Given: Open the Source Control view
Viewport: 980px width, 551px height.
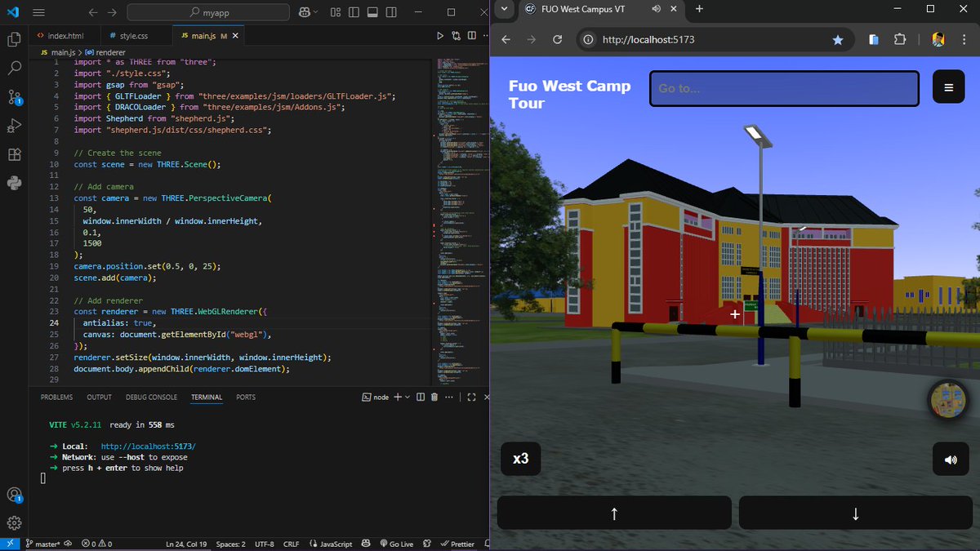Looking at the screenshot, I should [x=14, y=96].
